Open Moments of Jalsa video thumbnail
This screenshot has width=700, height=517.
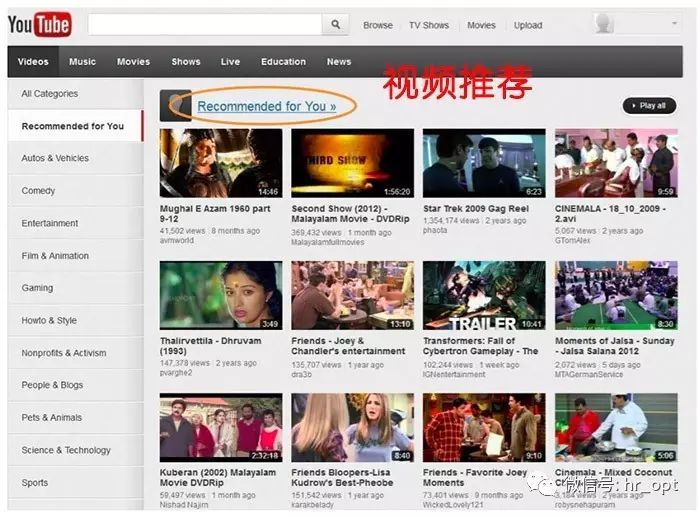coord(616,295)
